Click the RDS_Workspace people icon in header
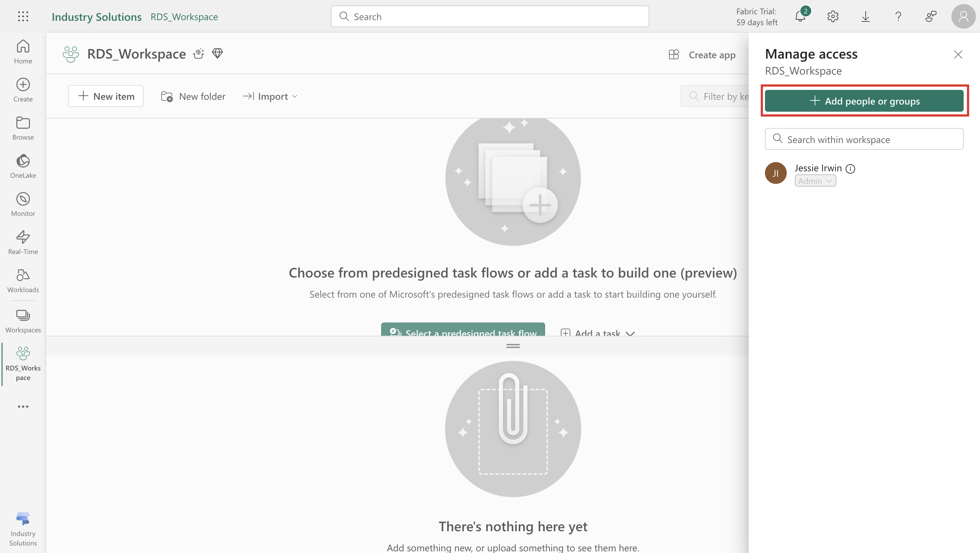 tap(71, 54)
